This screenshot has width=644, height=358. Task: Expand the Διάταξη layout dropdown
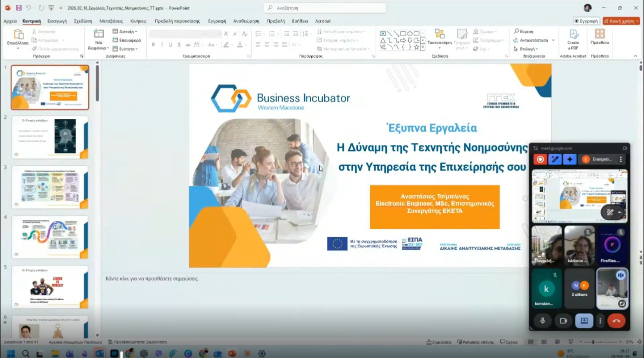coord(125,31)
